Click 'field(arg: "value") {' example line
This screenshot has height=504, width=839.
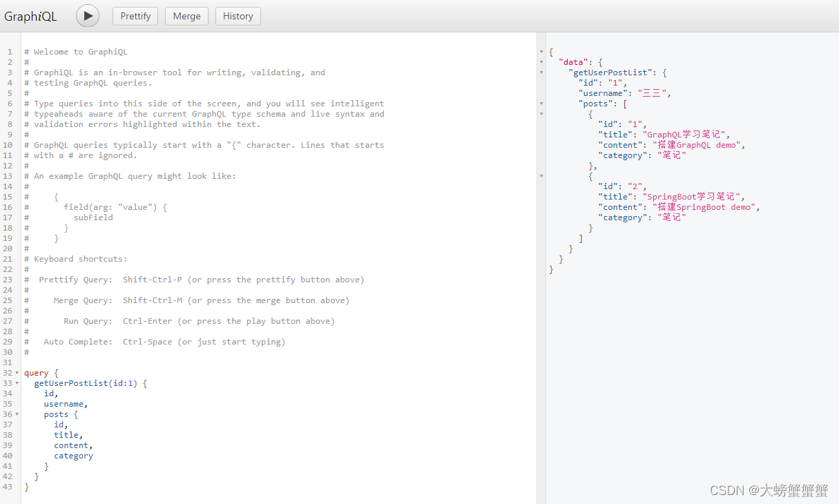[x=115, y=207]
